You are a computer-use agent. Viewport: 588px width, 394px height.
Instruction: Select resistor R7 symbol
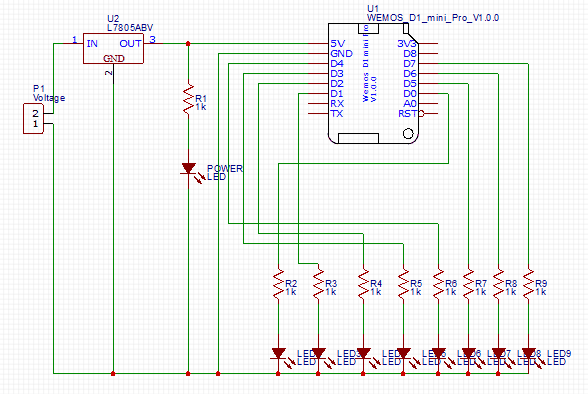[x=468, y=284]
